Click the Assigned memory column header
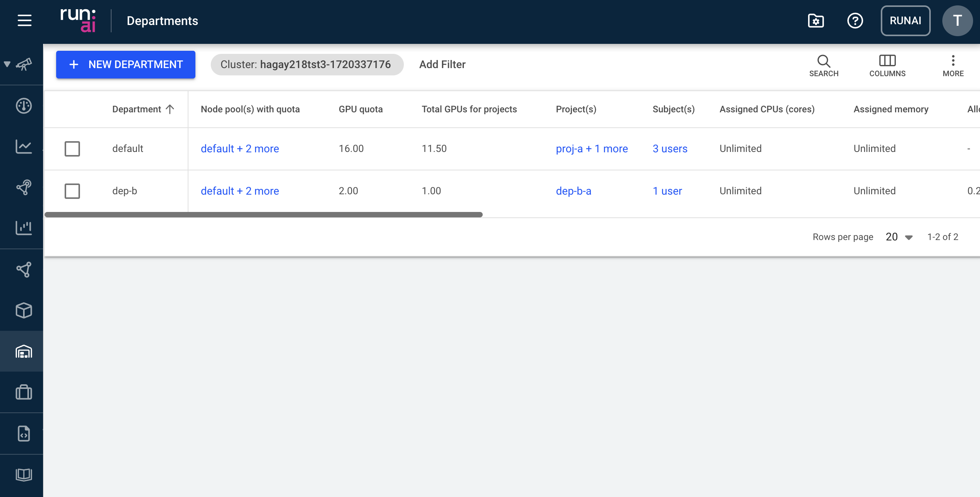 [x=891, y=109]
